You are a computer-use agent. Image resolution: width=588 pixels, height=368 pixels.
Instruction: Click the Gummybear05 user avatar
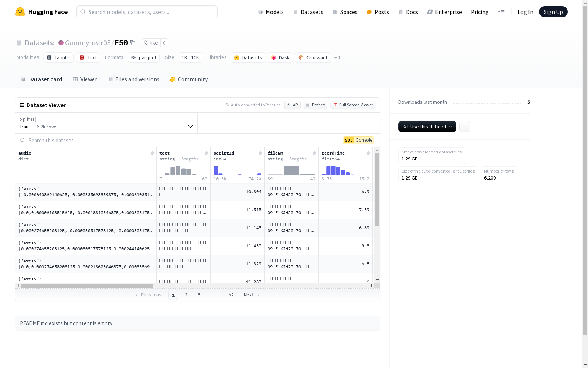(x=61, y=43)
